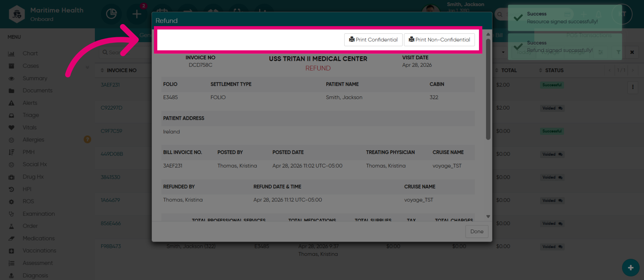Viewport: 644px width, 280px height.
Task: Open Cases in the sidebar
Action: pyautogui.click(x=31, y=66)
